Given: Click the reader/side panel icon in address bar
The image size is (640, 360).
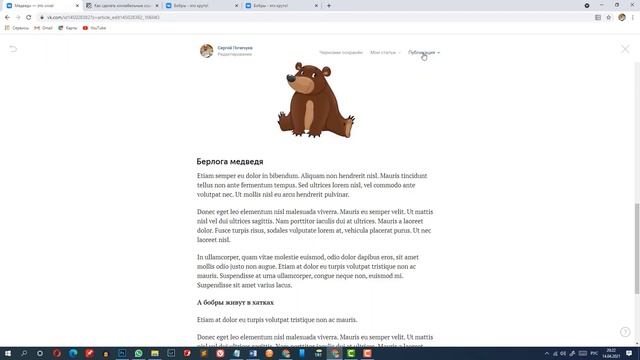Looking at the screenshot, I should 598,18.
